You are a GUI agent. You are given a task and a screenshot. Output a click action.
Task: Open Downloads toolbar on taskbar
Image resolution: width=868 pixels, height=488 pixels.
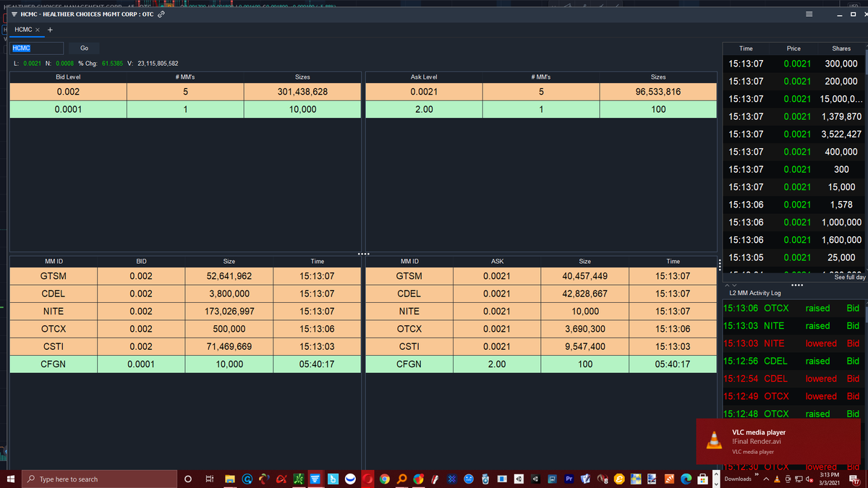click(738, 479)
